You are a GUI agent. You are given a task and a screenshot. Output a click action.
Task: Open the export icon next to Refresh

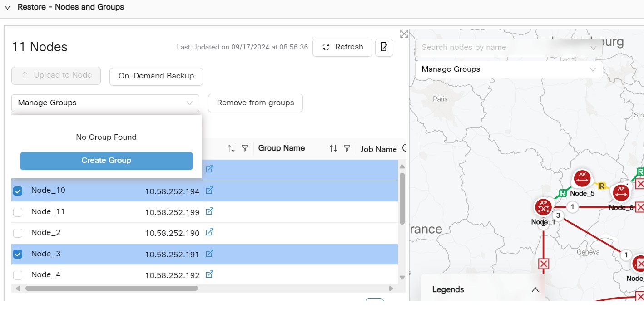[384, 47]
